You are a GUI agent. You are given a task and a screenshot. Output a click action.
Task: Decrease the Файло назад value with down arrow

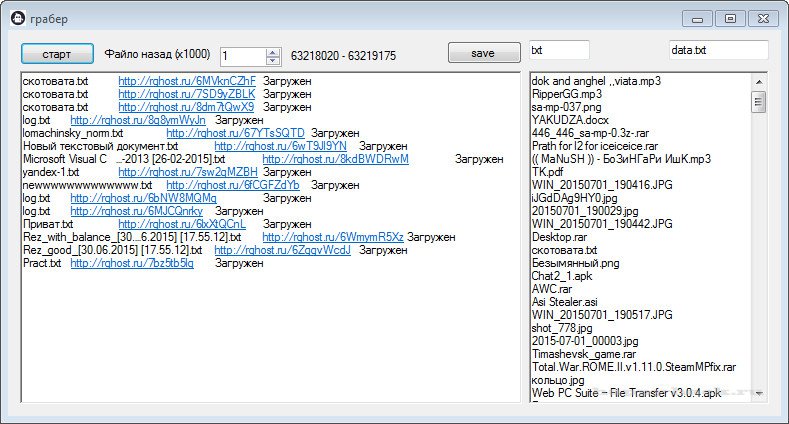click(273, 61)
